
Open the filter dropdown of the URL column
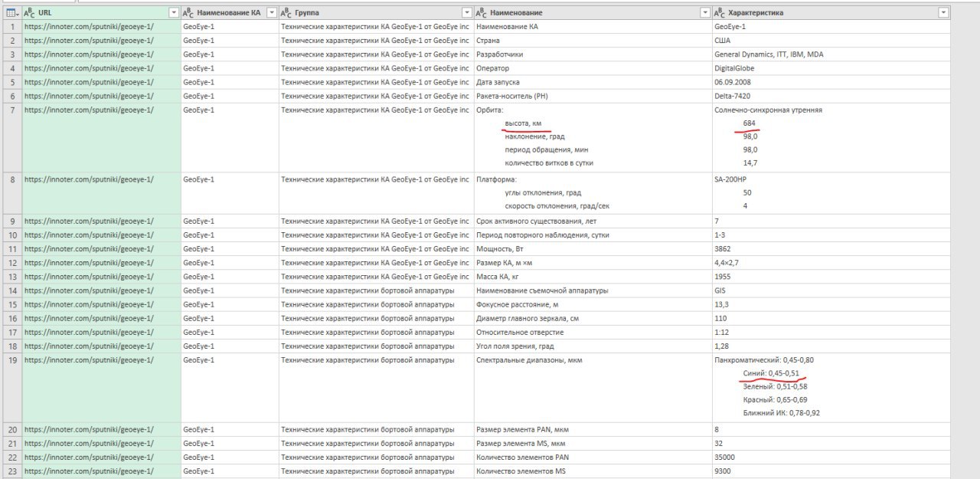click(173, 13)
